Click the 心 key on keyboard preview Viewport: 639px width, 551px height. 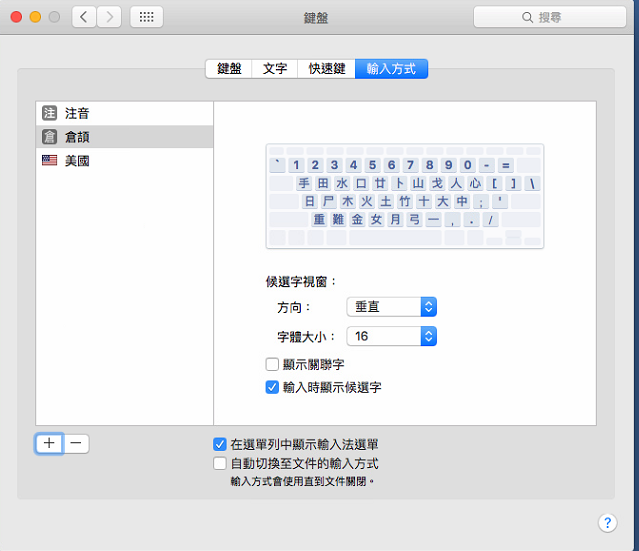coord(475,183)
